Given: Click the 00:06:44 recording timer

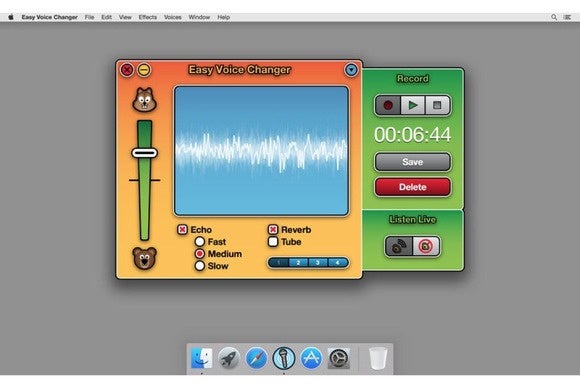Looking at the screenshot, I should [x=412, y=135].
